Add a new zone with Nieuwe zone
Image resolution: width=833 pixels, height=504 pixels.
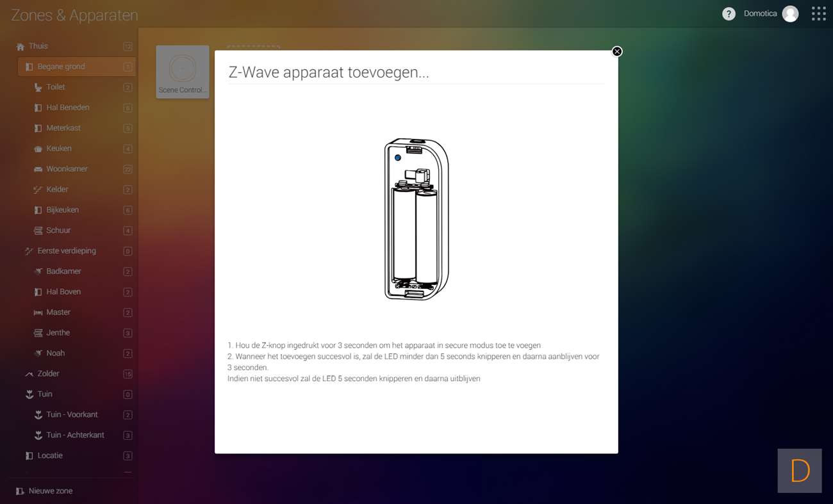tap(50, 491)
